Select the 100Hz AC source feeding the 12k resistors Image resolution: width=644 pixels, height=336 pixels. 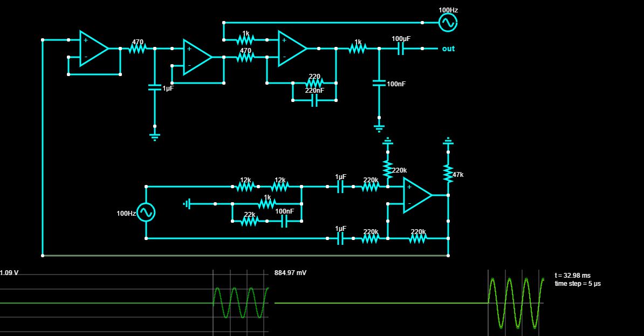[146, 212]
